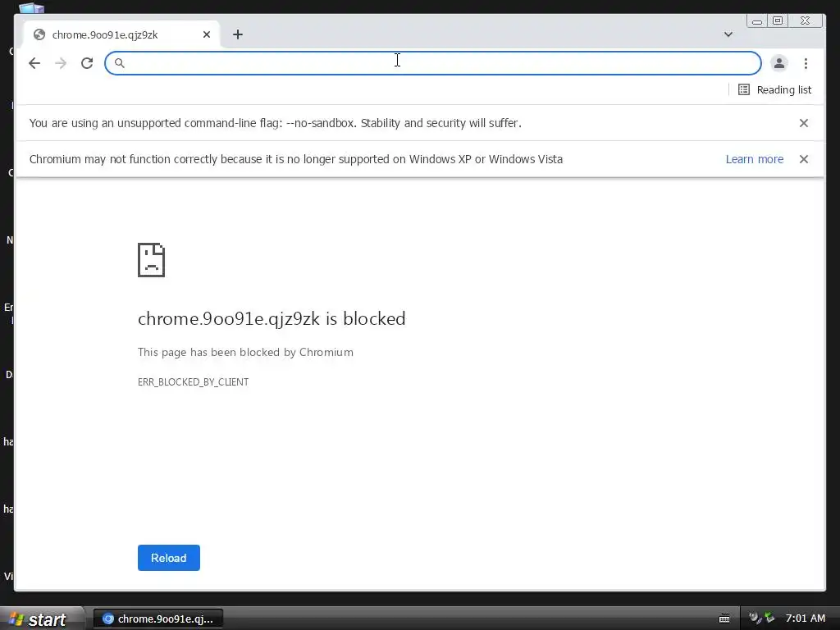
Task: Open the Reading list panel
Action: [774, 89]
